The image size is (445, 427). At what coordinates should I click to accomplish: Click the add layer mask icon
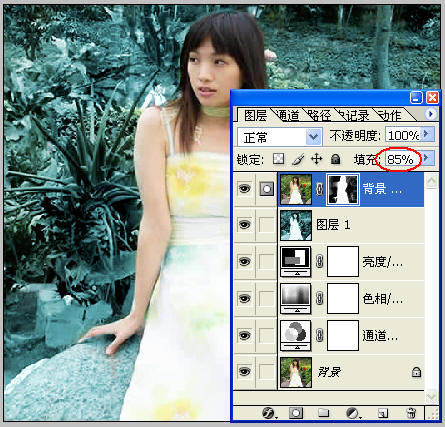tap(296, 413)
